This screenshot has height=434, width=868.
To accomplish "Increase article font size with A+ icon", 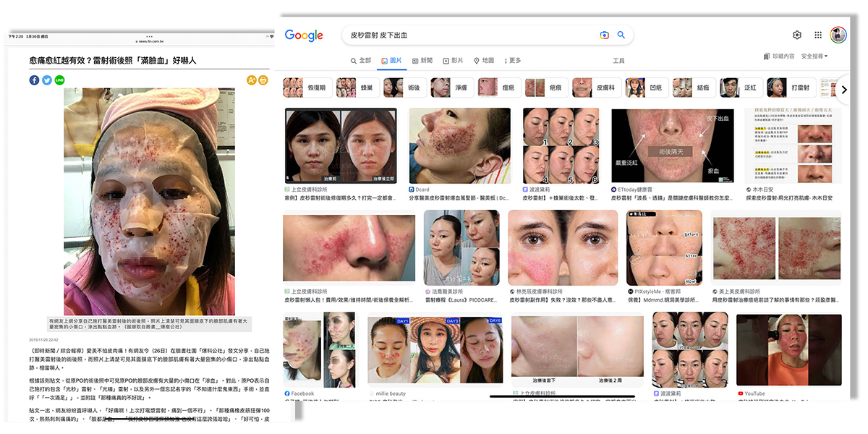I will pyautogui.click(x=252, y=80).
